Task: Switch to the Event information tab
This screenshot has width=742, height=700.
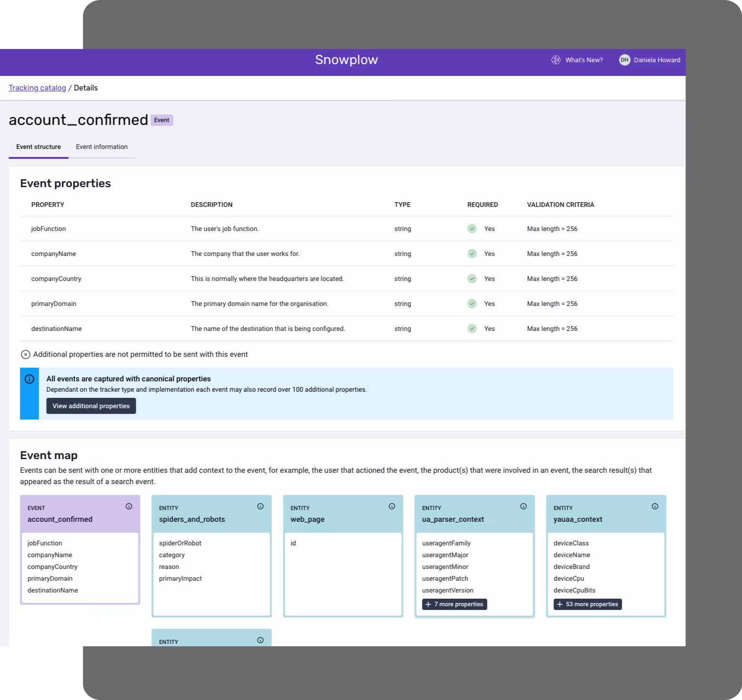Action: tap(102, 147)
